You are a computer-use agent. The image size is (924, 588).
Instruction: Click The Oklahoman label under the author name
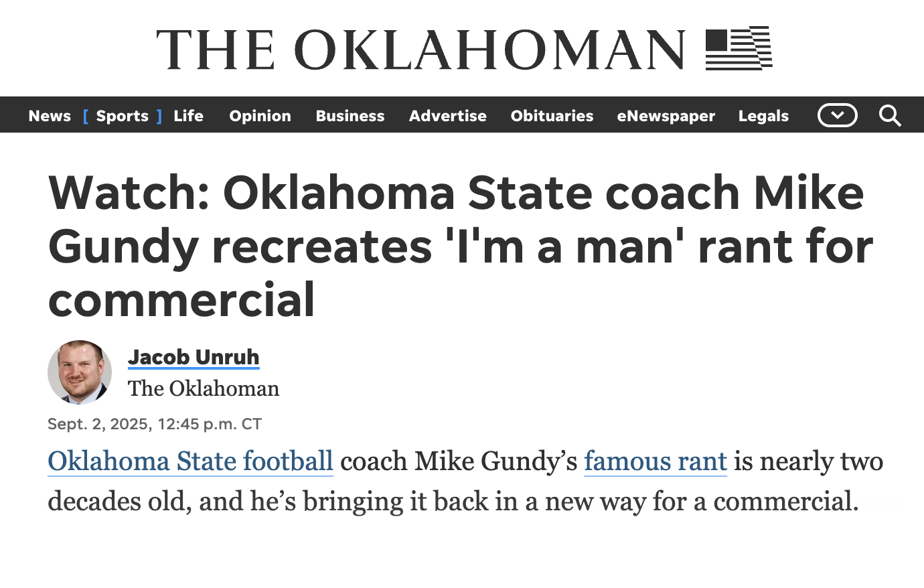204,388
